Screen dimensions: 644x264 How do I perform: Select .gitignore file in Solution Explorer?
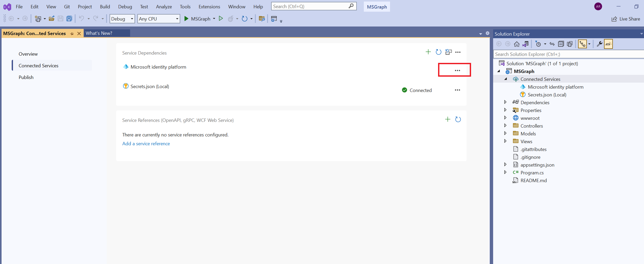click(x=531, y=157)
